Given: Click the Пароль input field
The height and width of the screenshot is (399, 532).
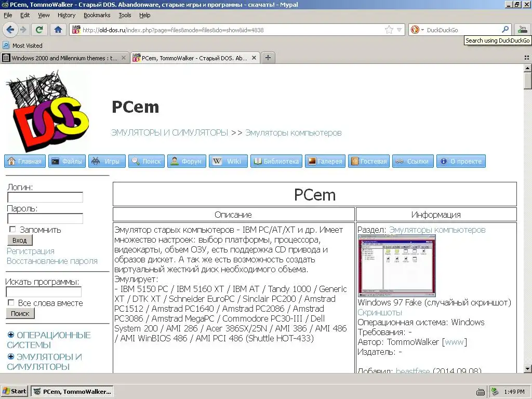Looking at the screenshot, I should point(45,219).
